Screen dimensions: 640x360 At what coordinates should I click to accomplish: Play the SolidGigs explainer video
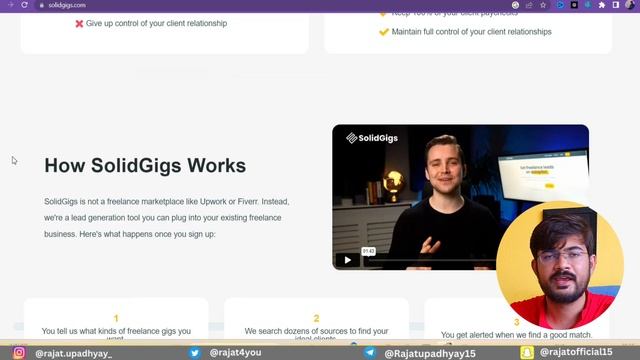click(347, 260)
